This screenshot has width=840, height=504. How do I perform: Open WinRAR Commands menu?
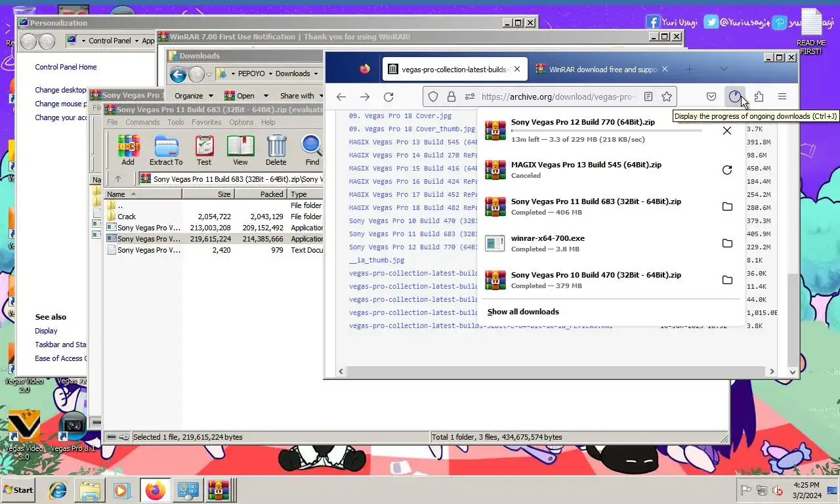142,122
